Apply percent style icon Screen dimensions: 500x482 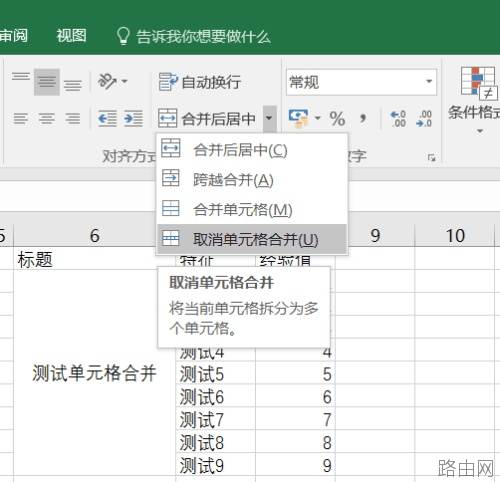[x=337, y=118]
